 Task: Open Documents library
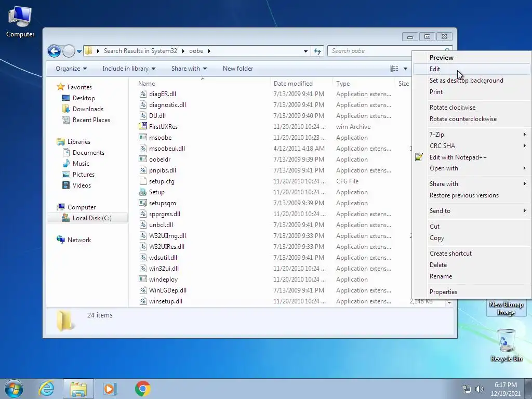tap(88, 153)
